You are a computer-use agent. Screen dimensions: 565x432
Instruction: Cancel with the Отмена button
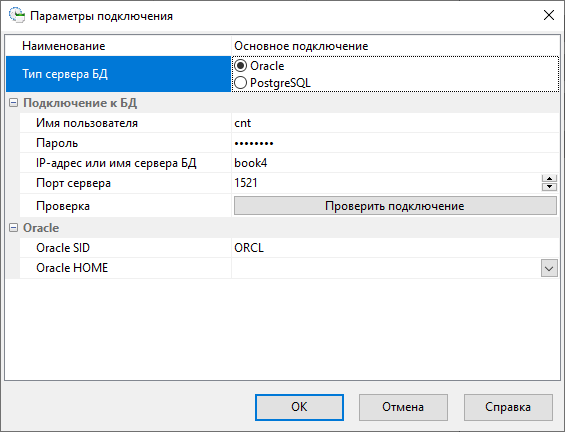pos(403,407)
